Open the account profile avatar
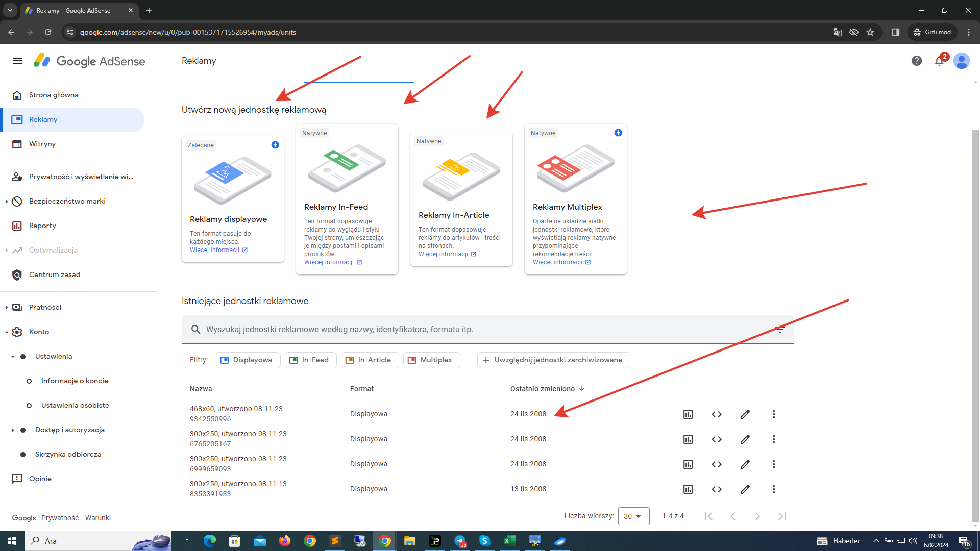Image resolution: width=980 pixels, height=551 pixels. [x=962, y=61]
